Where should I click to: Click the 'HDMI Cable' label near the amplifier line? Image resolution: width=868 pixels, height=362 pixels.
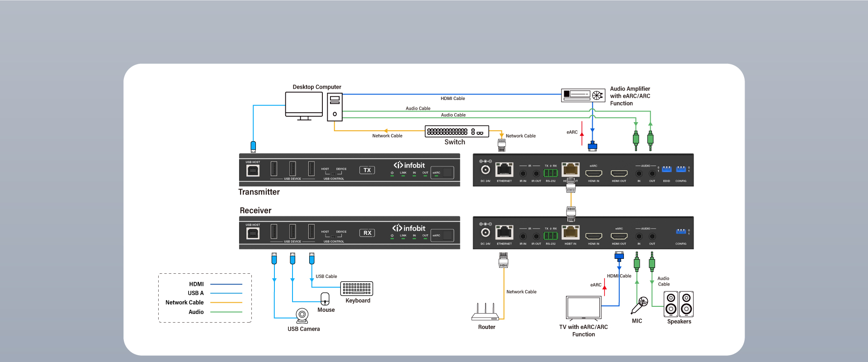453,99
